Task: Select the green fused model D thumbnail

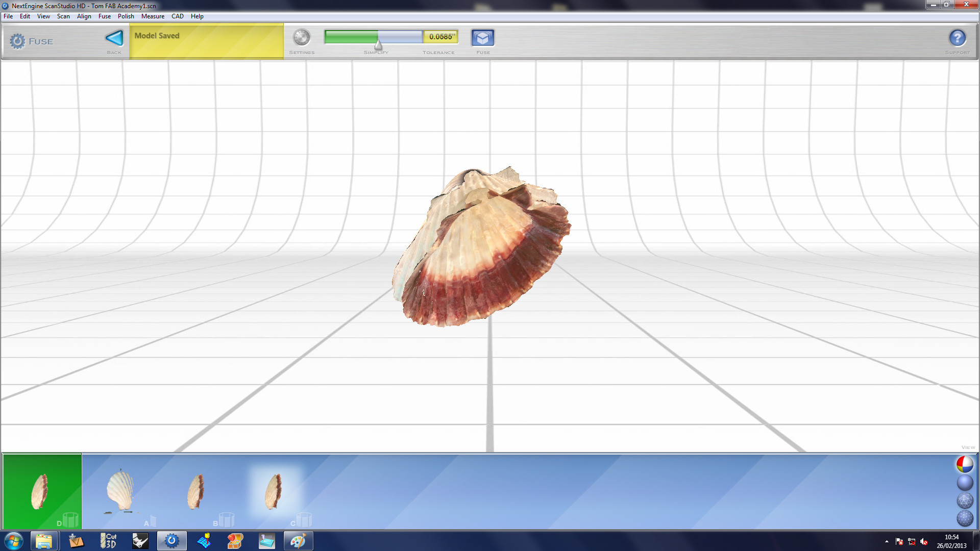Action: pos(40,491)
